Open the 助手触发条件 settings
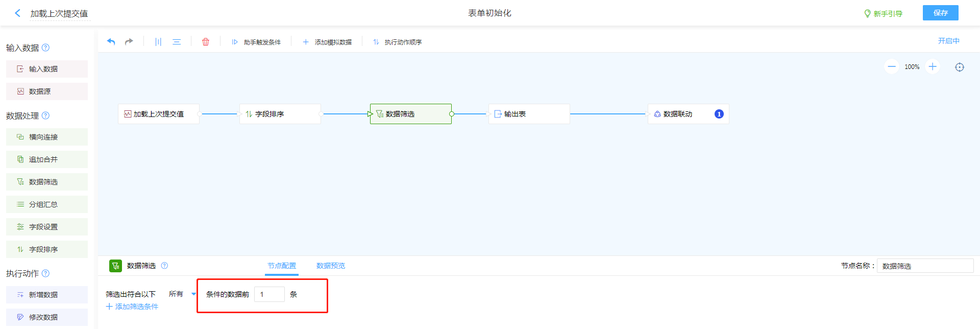The image size is (980, 329). point(256,42)
